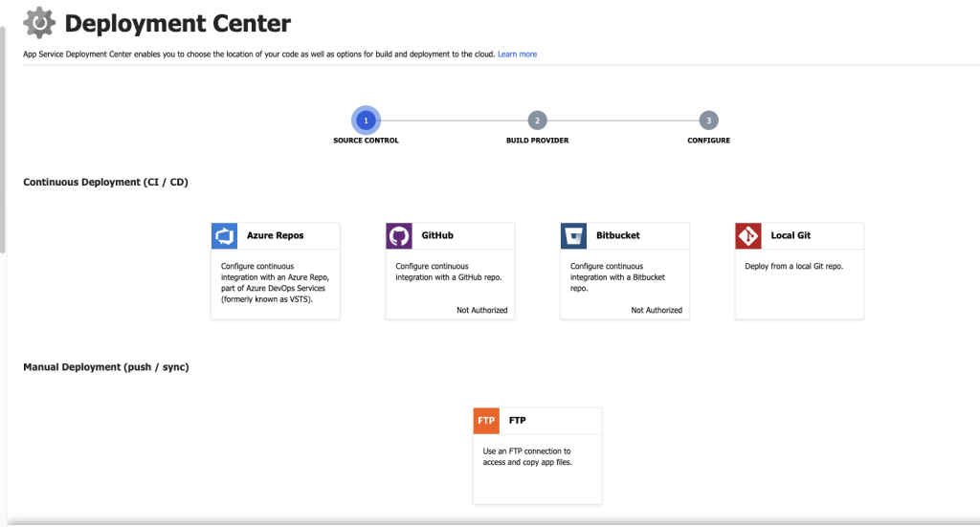The height and width of the screenshot is (527, 980).
Task: Click the CONFIGURE step label
Action: tap(708, 141)
